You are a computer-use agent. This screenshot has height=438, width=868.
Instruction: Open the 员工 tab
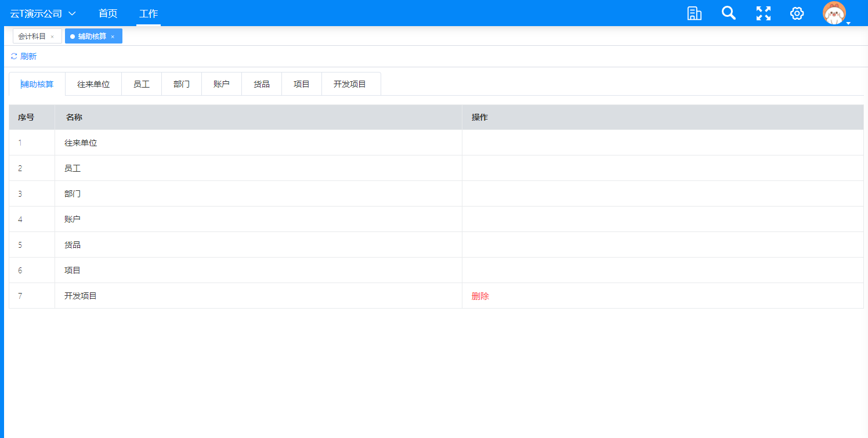tap(142, 84)
